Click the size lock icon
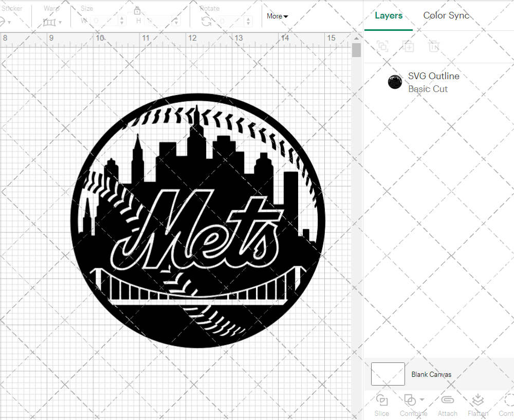Viewport: 514px width, 420px height. point(137,10)
